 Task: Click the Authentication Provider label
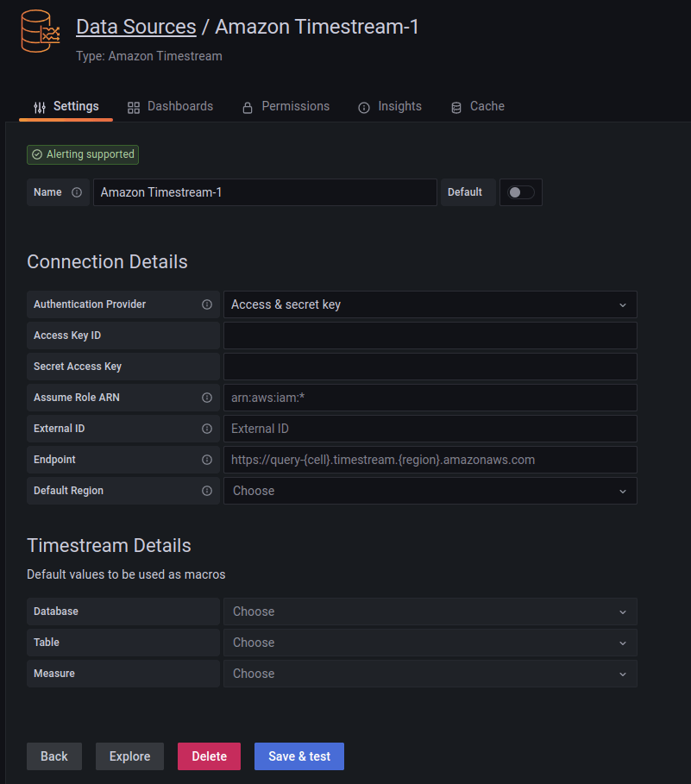(90, 304)
